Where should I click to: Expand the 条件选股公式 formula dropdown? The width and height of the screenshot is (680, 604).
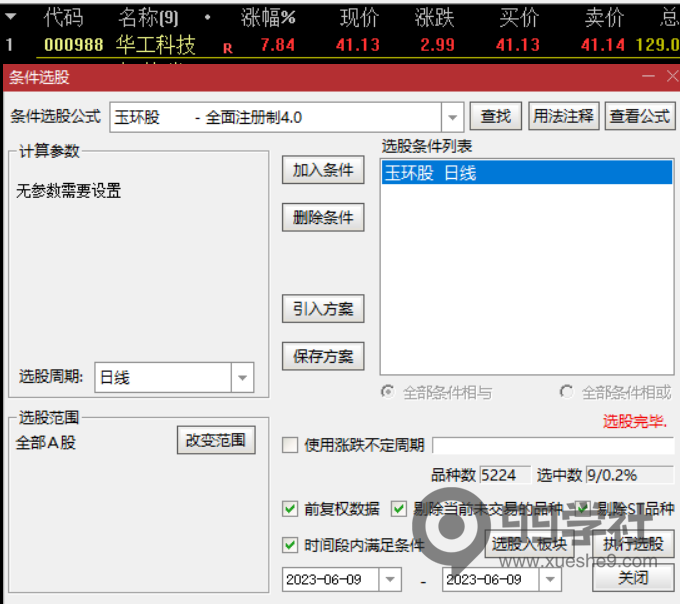(x=453, y=117)
